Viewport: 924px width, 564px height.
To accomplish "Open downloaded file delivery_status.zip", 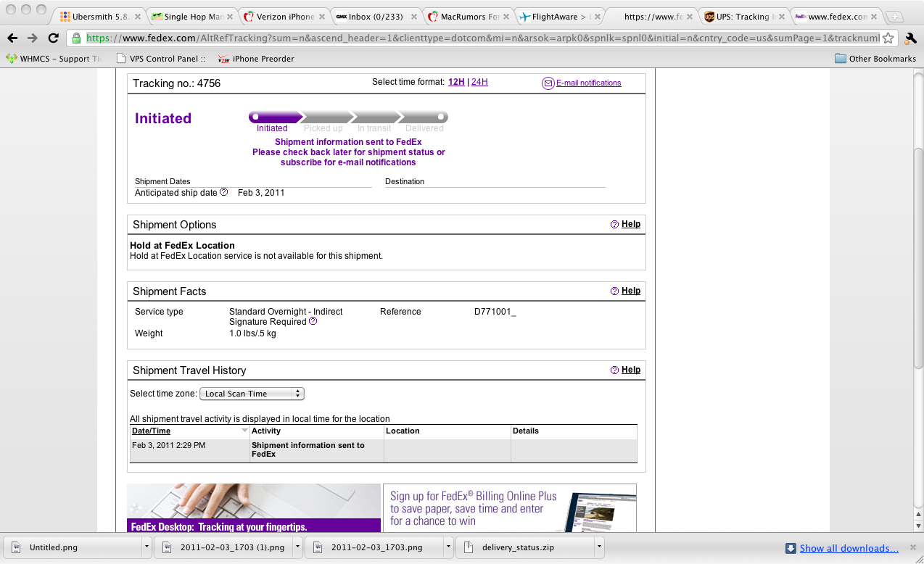I will (x=525, y=547).
